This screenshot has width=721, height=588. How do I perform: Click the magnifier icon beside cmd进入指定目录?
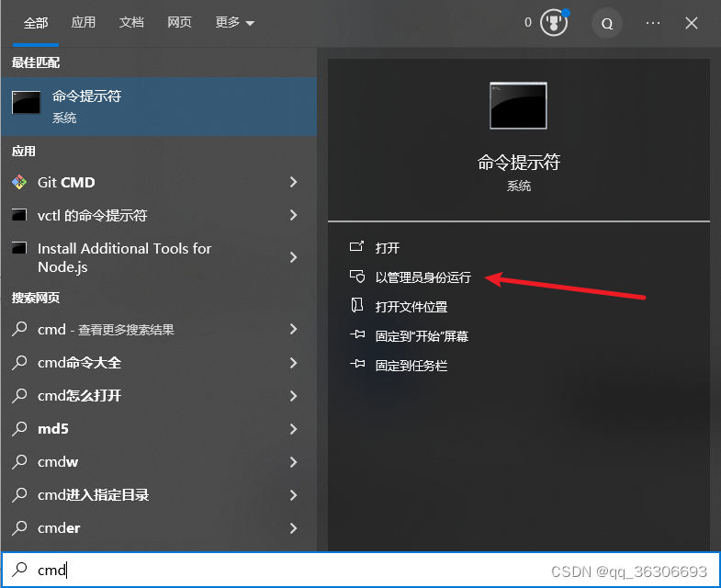click(19, 494)
